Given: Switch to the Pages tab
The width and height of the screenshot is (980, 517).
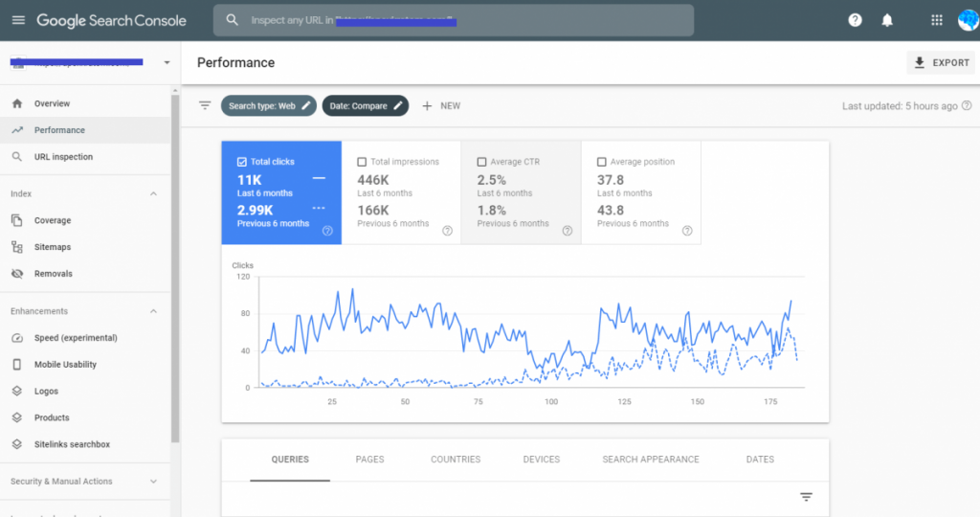Looking at the screenshot, I should coord(370,460).
